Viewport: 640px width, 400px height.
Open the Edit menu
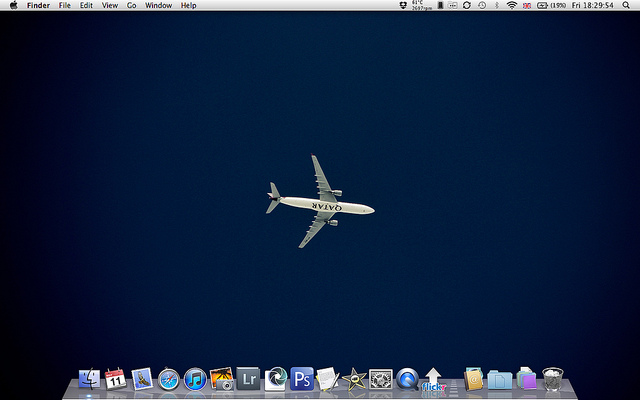click(x=86, y=5)
